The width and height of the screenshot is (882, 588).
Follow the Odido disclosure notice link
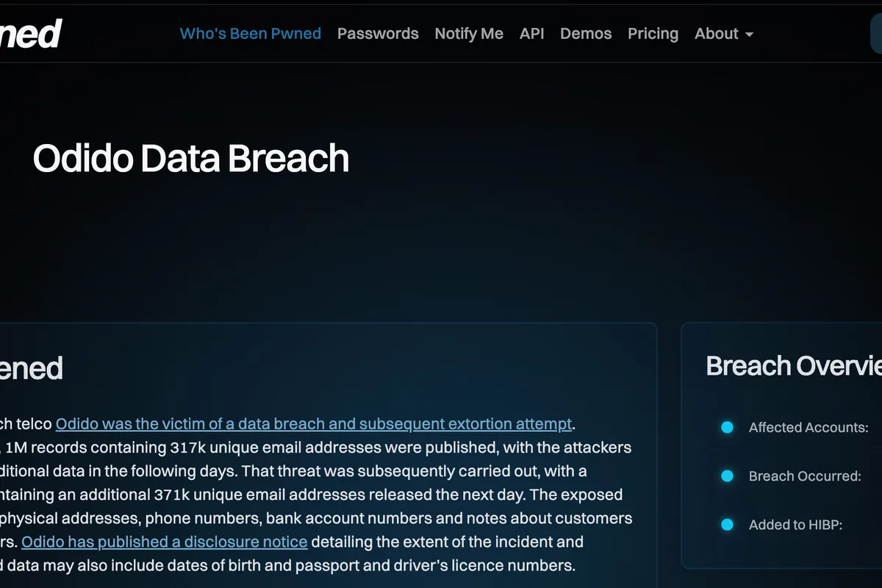[x=164, y=542]
